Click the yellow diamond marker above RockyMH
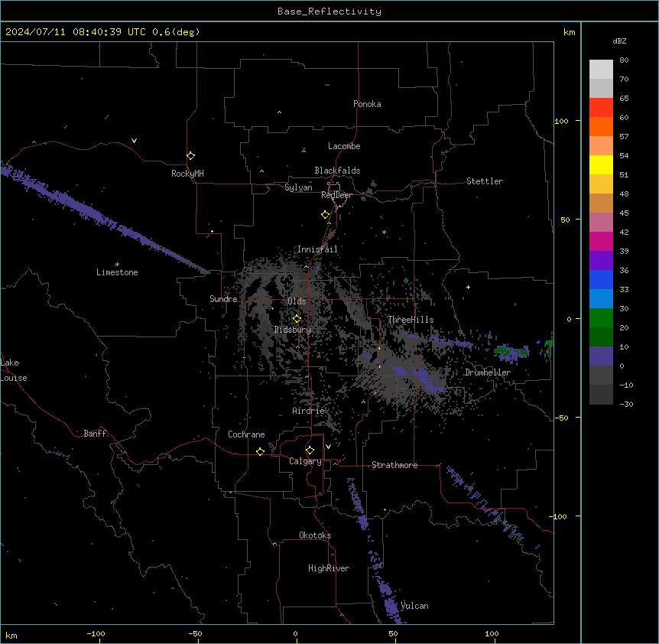The image size is (659, 644). coord(190,155)
